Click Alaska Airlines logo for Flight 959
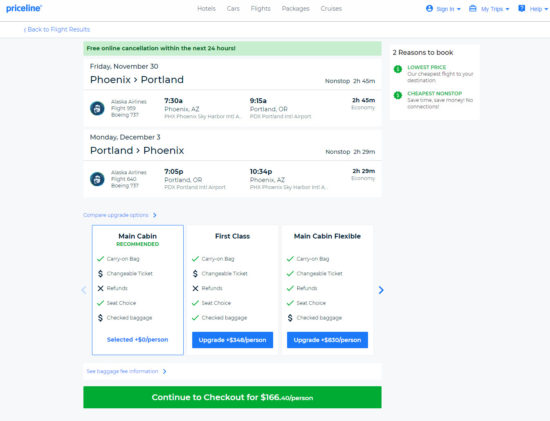Screen dimensions: 550x421 pyautogui.click(x=97, y=108)
